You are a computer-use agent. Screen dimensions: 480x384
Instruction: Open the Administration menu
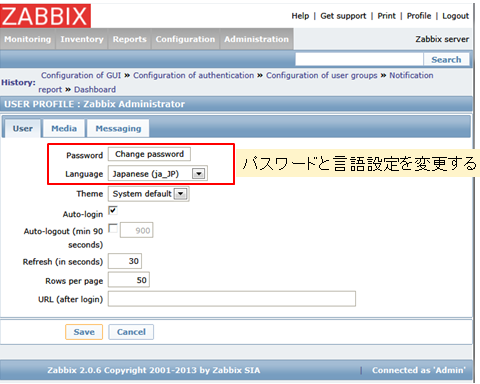pos(256,39)
